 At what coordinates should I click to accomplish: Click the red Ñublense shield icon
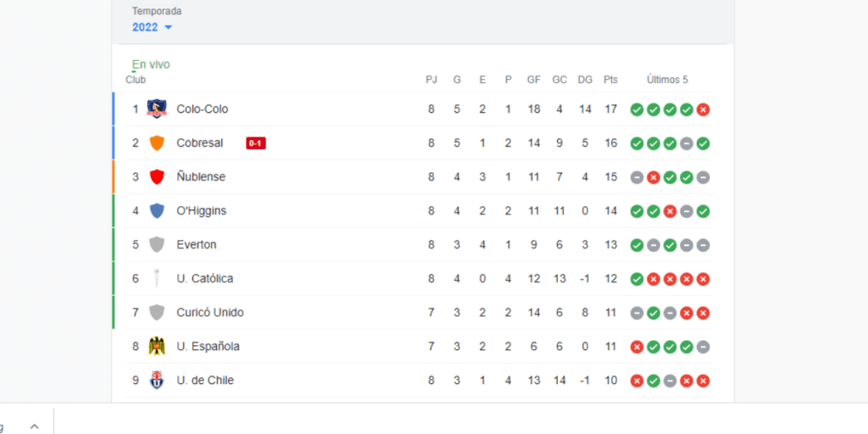point(156,176)
